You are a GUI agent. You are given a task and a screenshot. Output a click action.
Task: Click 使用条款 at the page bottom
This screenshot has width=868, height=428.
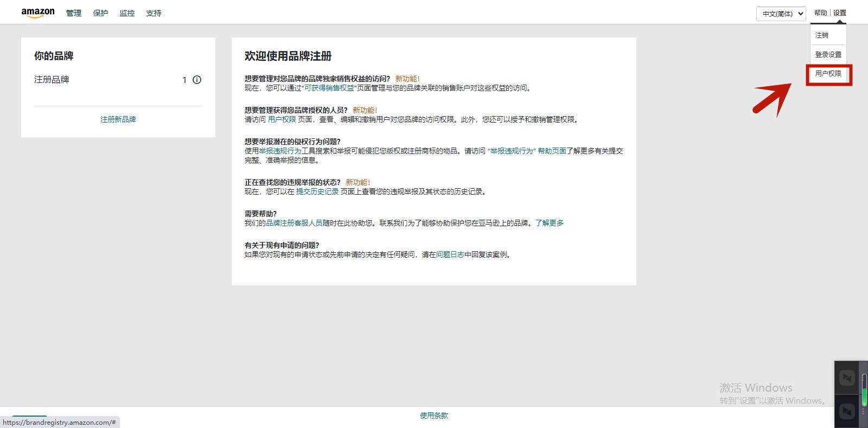(x=434, y=416)
